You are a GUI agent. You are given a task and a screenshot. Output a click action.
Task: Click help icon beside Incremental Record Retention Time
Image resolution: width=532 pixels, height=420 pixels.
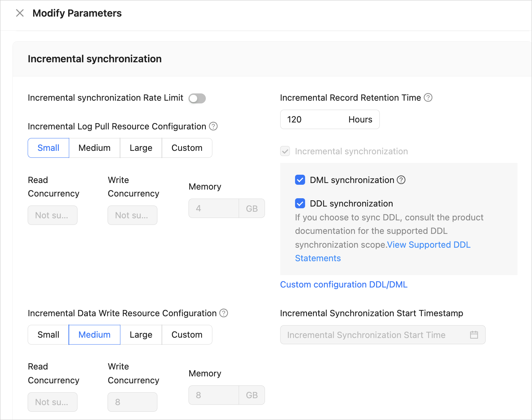pos(428,98)
